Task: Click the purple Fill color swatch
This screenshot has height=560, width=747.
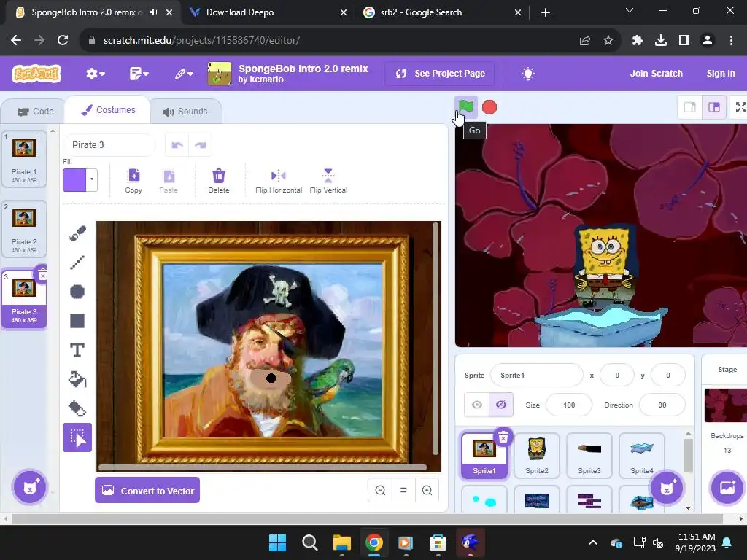Action: (75, 180)
